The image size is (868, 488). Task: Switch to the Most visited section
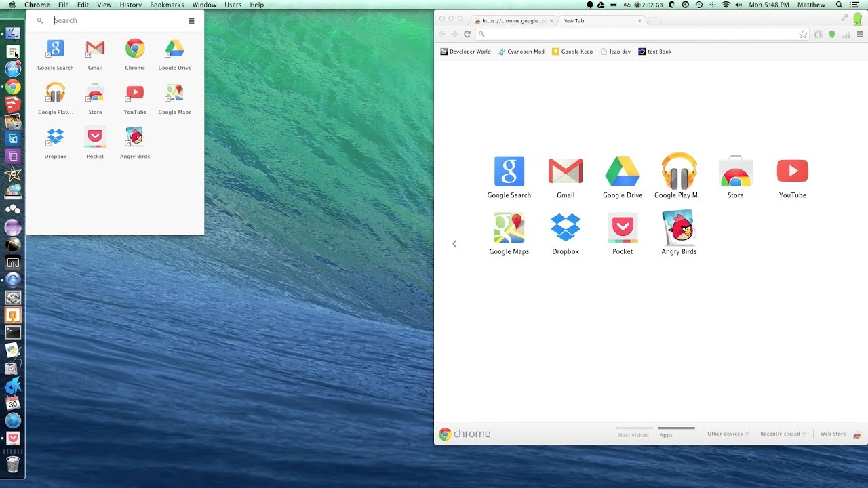(x=633, y=434)
